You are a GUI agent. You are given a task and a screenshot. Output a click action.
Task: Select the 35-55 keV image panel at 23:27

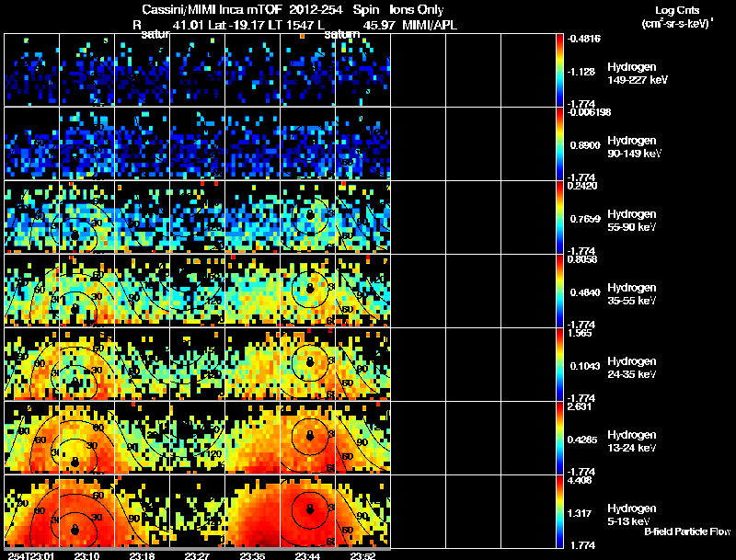click(x=197, y=291)
